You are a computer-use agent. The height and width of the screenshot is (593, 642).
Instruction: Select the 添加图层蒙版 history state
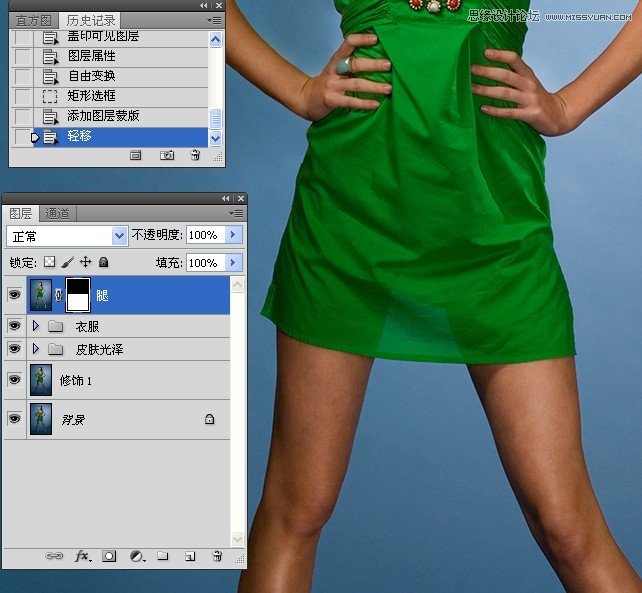(103, 116)
